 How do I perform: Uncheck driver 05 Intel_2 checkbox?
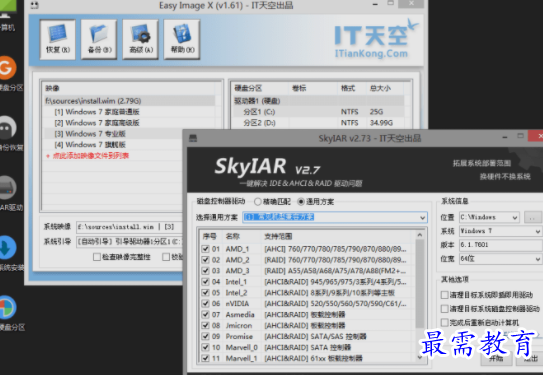[x=205, y=293]
